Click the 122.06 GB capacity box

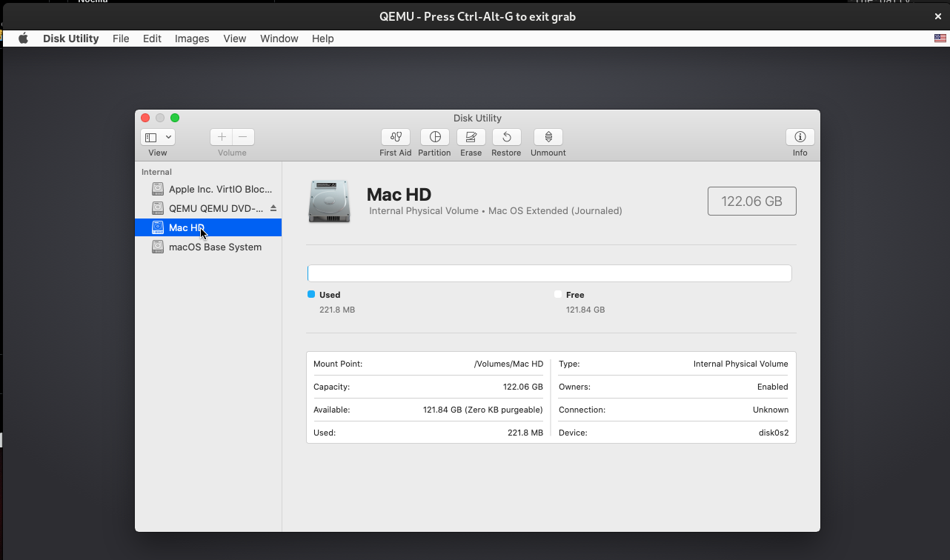point(752,201)
